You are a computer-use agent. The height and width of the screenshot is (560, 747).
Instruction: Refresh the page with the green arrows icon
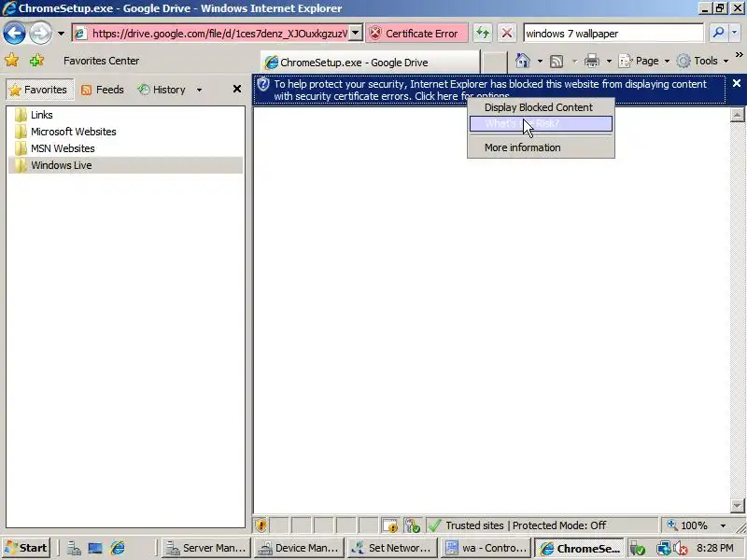(x=483, y=34)
